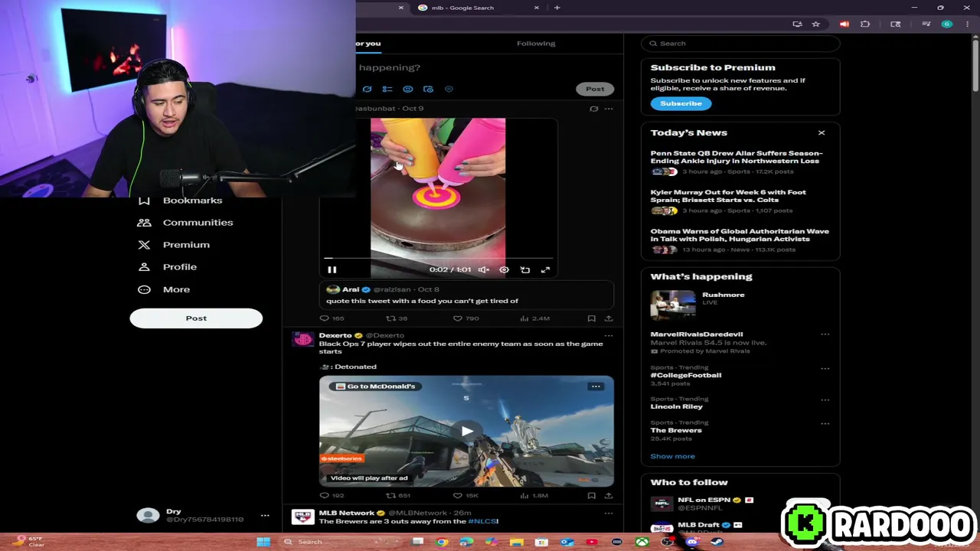Viewport: 980px width, 551px height.
Task: Open a new browser tab
Action: point(557,8)
